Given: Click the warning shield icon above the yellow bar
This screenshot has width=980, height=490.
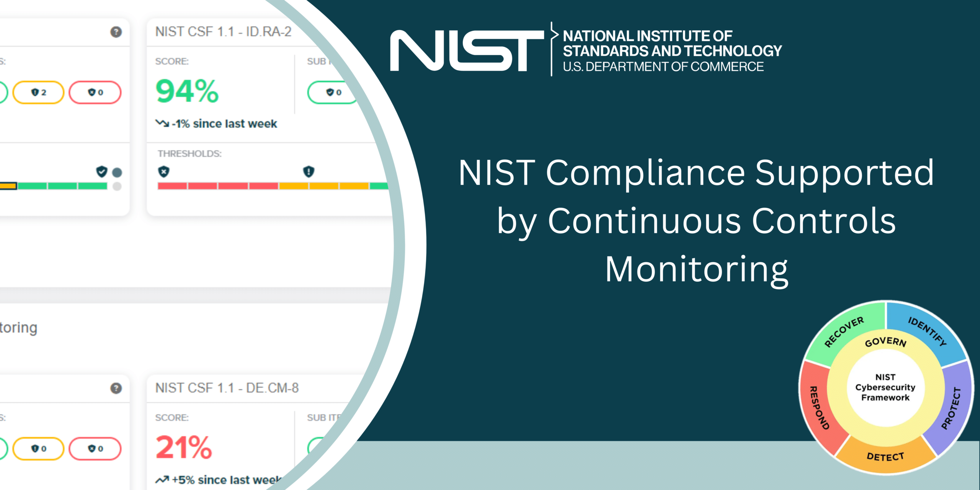Looking at the screenshot, I should pos(309,172).
